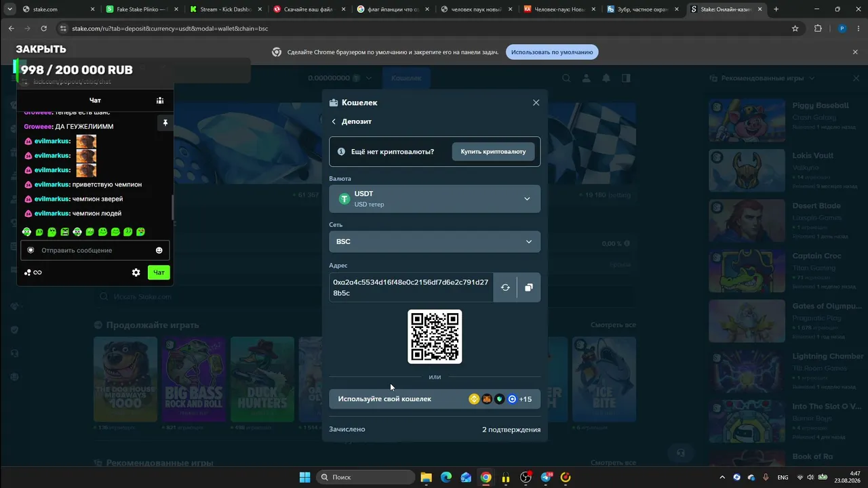Click the Big Bass Rock and Roll thumbnail
Viewport: 868px width, 488px height.
click(194, 380)
